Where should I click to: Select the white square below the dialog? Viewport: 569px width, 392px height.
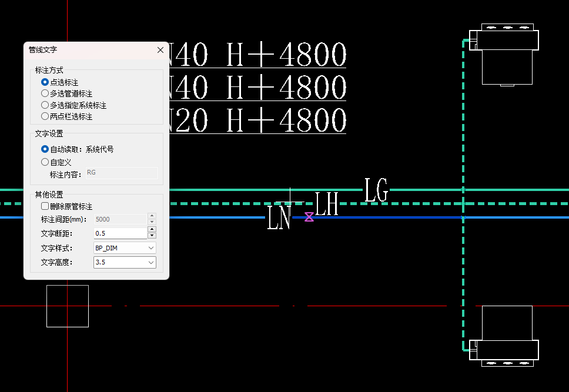(x=68, y=306)
